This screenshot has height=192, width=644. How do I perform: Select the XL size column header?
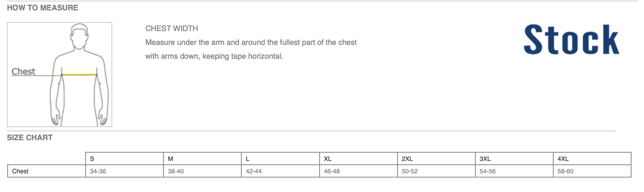point(328,159)
